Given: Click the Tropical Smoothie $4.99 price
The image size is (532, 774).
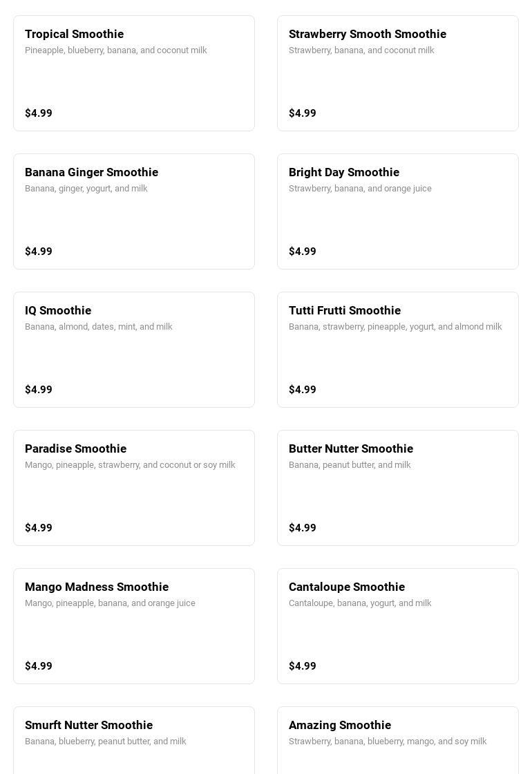Looking at the screenshot, I should click(x=39, y=113).
